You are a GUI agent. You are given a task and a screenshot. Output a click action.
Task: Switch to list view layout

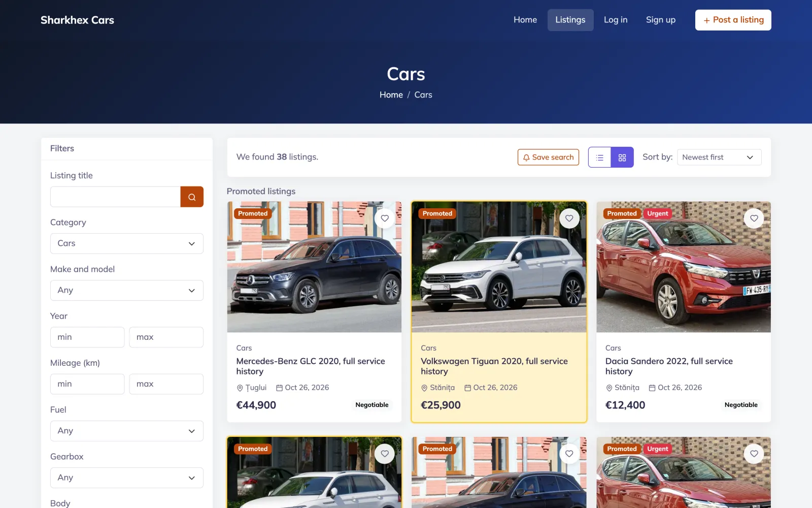coord(600,157)
